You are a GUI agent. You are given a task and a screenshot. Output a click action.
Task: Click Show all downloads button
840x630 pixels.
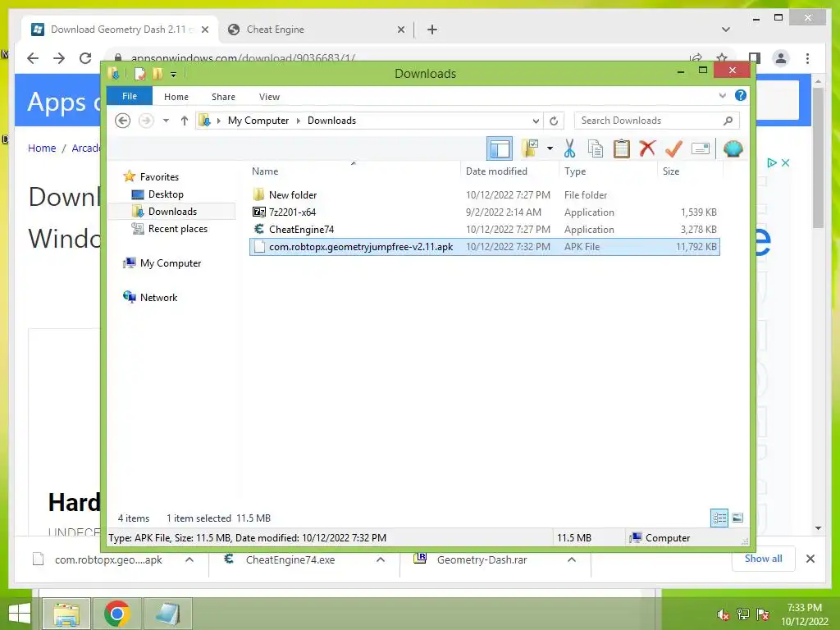tap(764, 558)
